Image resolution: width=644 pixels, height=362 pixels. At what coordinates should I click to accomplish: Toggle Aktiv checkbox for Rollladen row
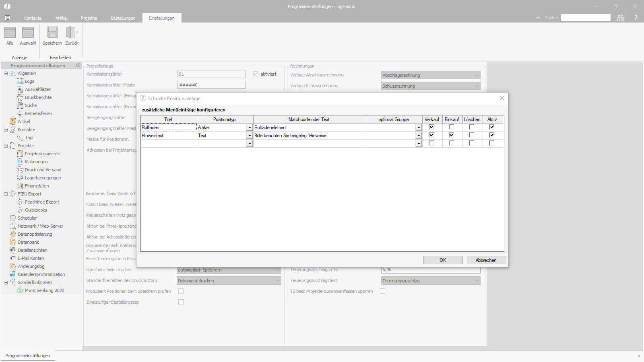[x=492, y=127]
